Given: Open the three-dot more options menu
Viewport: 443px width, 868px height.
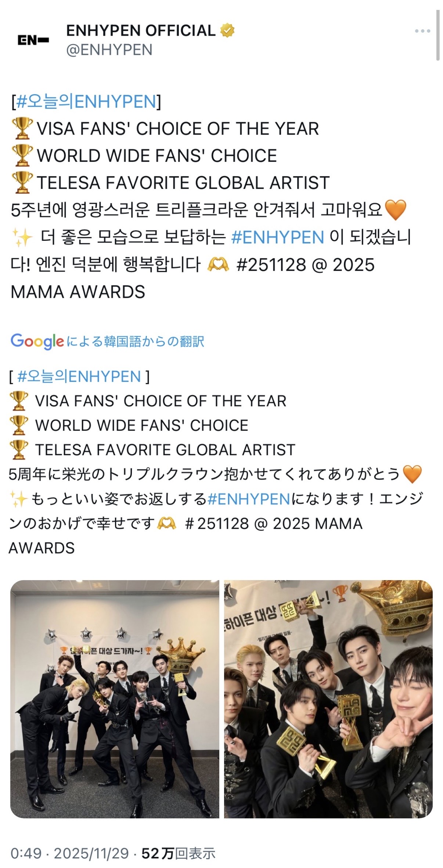Looking at the screenshot, I should (422, 31).
